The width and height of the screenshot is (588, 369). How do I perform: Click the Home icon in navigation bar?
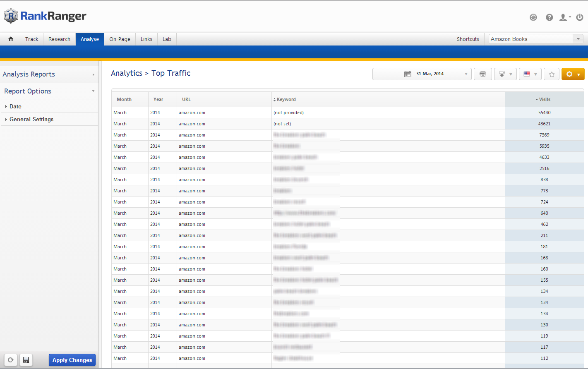11,39
